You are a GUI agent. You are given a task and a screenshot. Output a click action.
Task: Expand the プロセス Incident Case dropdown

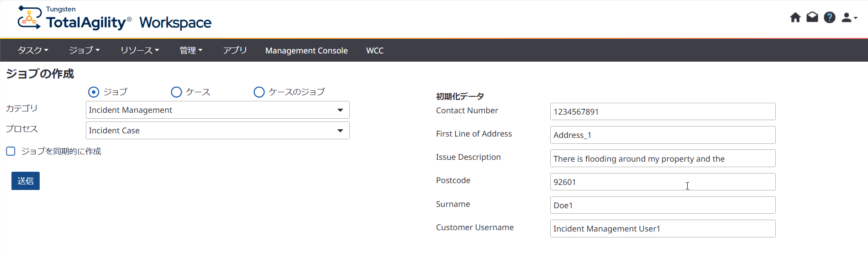pyautogui.click(x=217, y=131)
